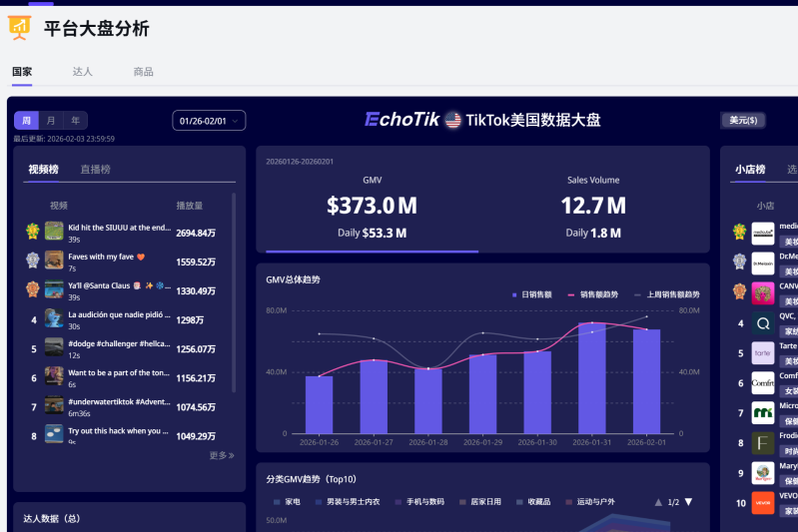Toggle 手机与数码 category legend
The height and width of the screenshot is (532, 798).
tap(419, 502)
